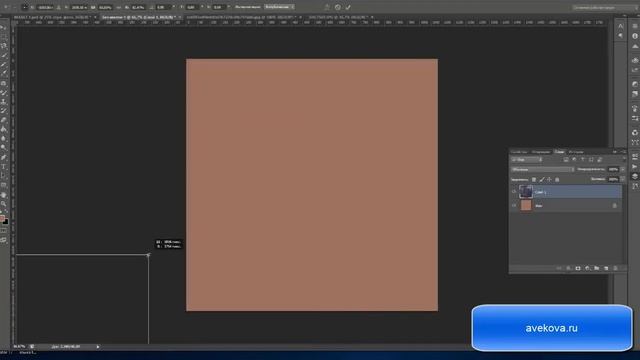Open the Свойства panel tab

(x=519, y=152)
